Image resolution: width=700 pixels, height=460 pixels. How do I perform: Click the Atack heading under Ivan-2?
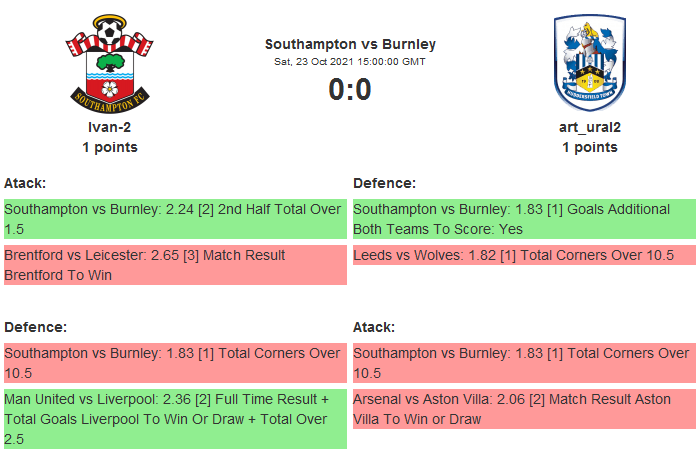(x=25, y=183)
